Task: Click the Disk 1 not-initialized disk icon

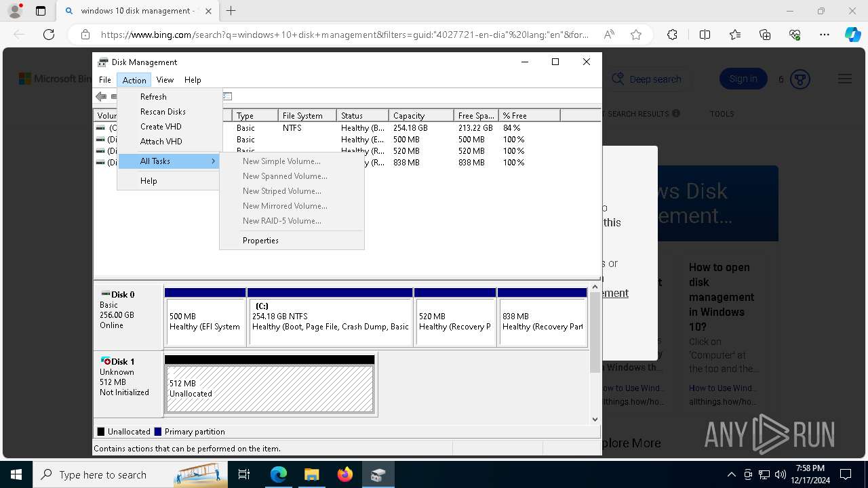Action: point(105,361)
